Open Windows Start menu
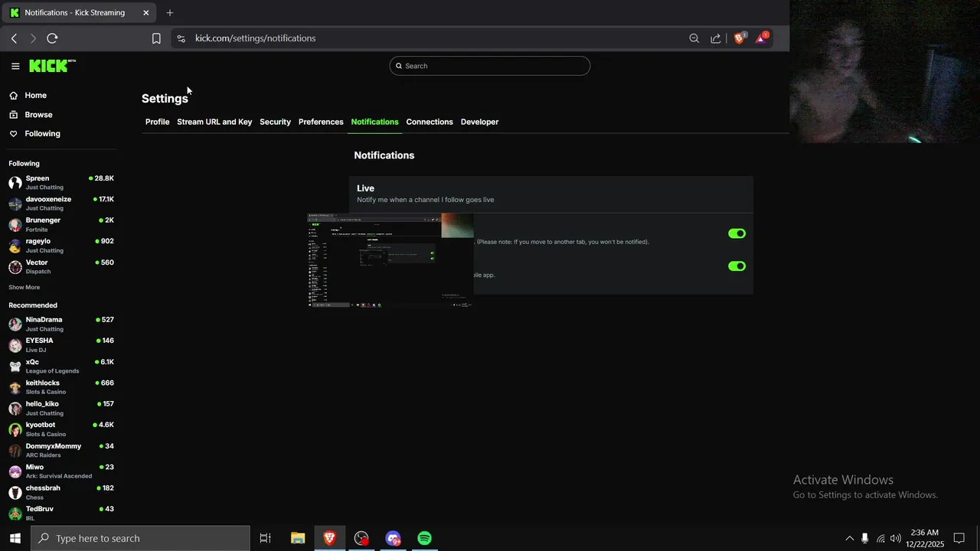The width and height of the screenshot is (980, 551). 15,539
